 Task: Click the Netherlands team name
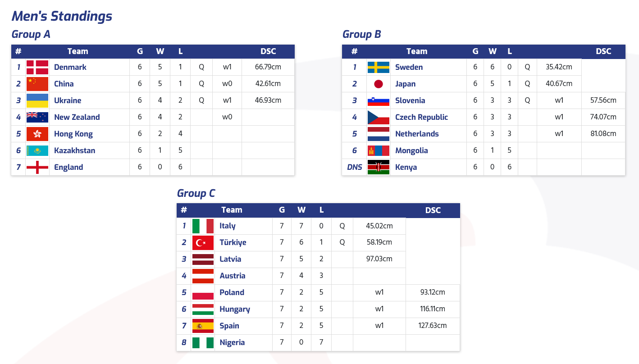click(417, 134)
